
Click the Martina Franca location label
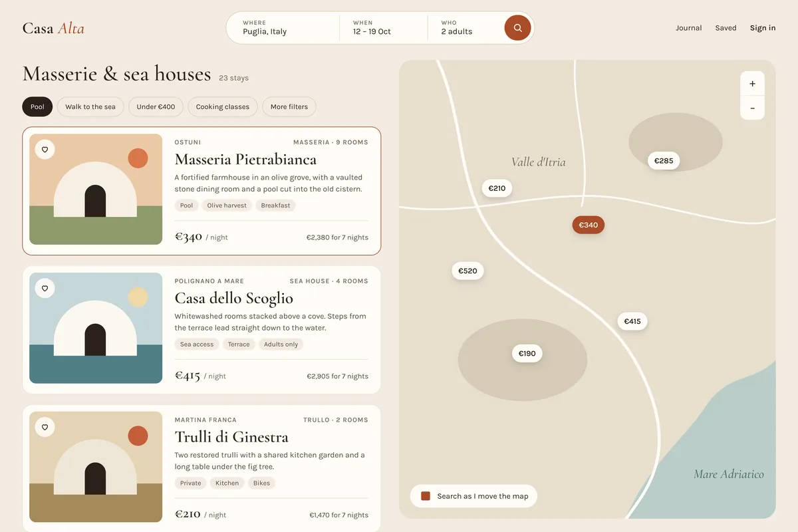click(x=205, y=420)
